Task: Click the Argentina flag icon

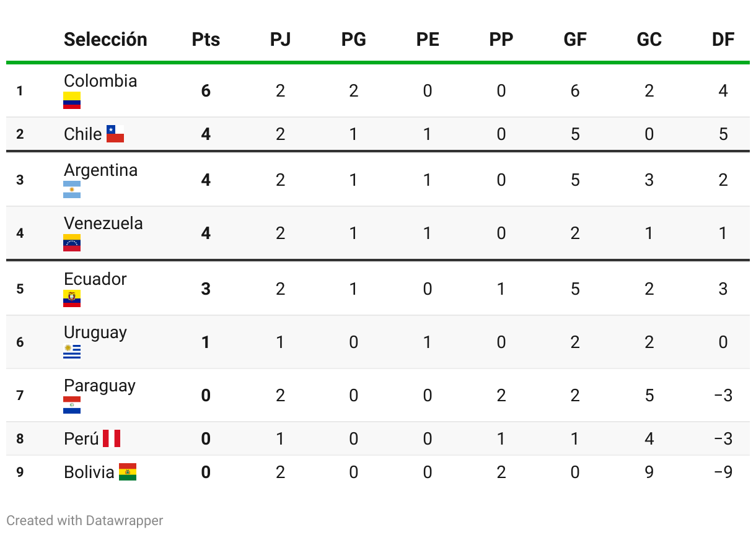Action: pyautogui.click(x=72, y=189)
